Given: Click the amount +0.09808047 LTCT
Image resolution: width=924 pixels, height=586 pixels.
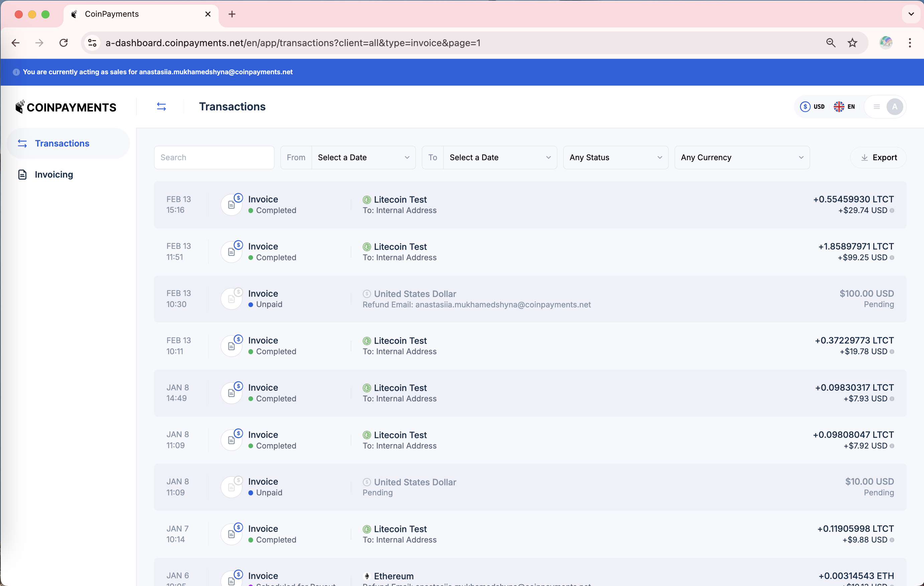Looking at the screenshot, I should point(853,435).
